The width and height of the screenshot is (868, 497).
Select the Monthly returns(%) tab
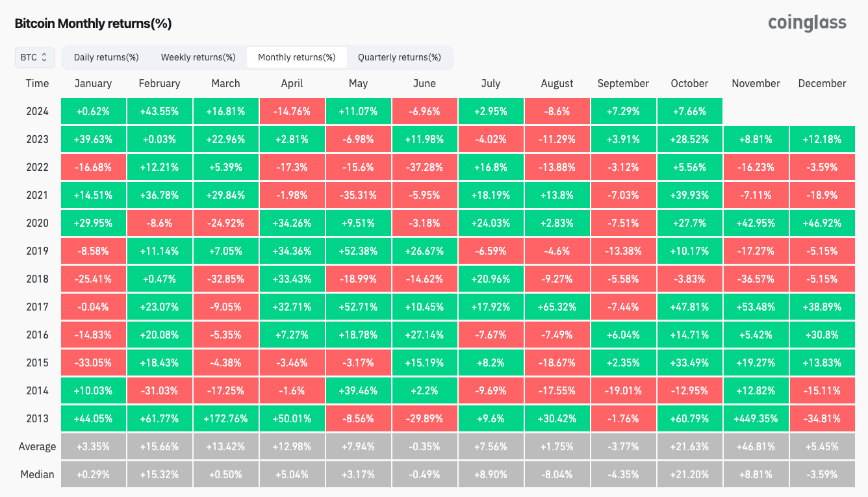click(297, 57)
